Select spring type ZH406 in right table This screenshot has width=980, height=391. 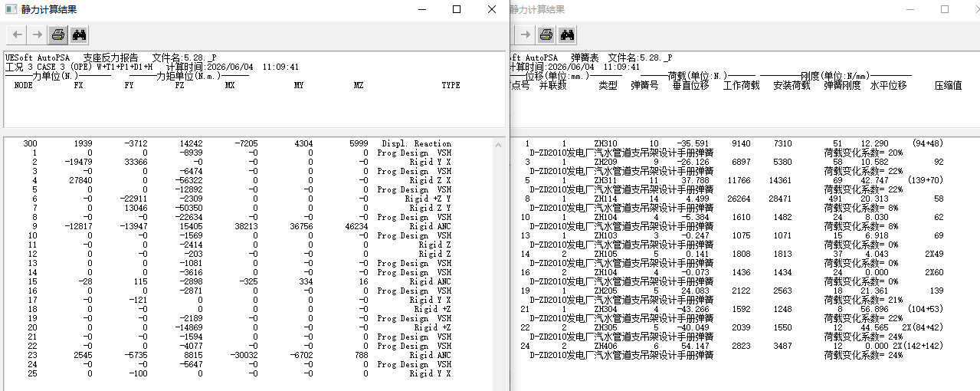[x=605, y=347]
